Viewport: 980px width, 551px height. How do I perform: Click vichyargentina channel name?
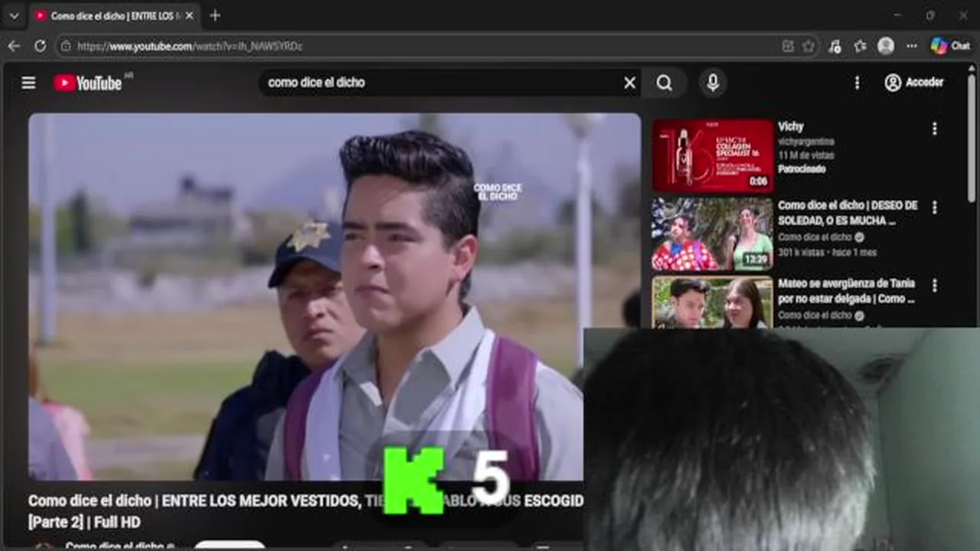805,142
